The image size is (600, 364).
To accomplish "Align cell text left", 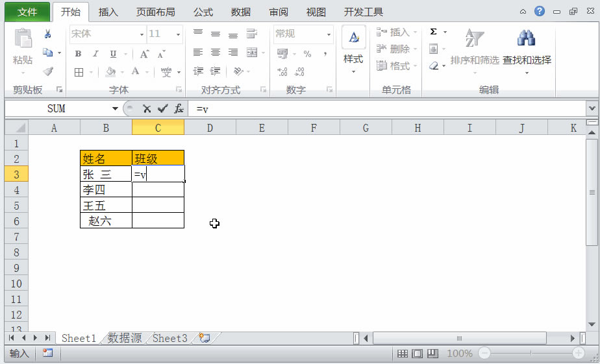I will (x=198, y=53).
